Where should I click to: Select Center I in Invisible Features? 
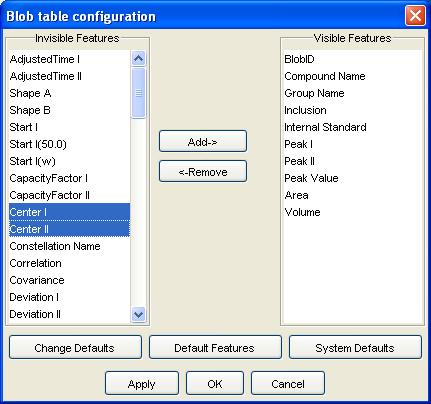click(x=69, y=212)
